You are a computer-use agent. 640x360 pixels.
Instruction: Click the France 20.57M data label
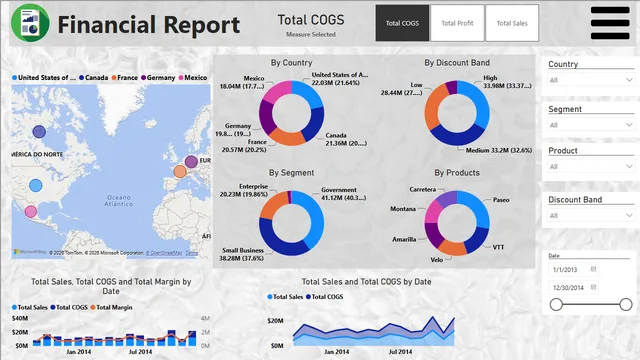coord(244,146)
